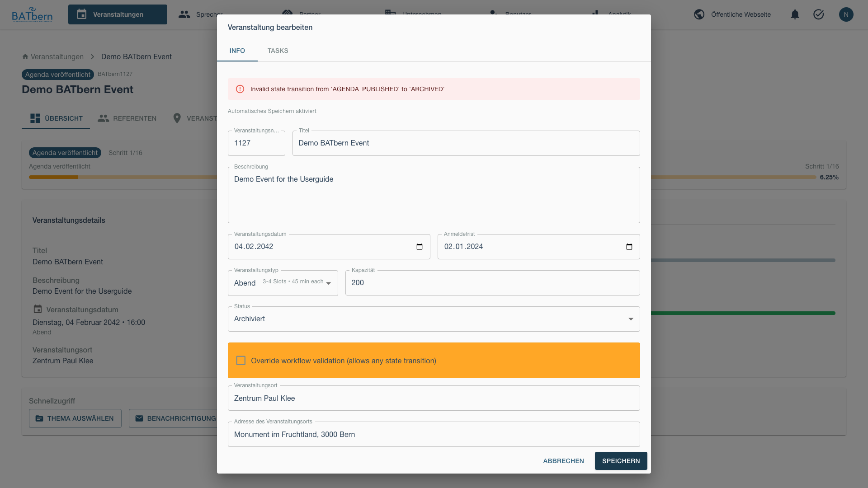Click into the Beschreibung text area
868x488 pixels.
(x=434, y=195)
